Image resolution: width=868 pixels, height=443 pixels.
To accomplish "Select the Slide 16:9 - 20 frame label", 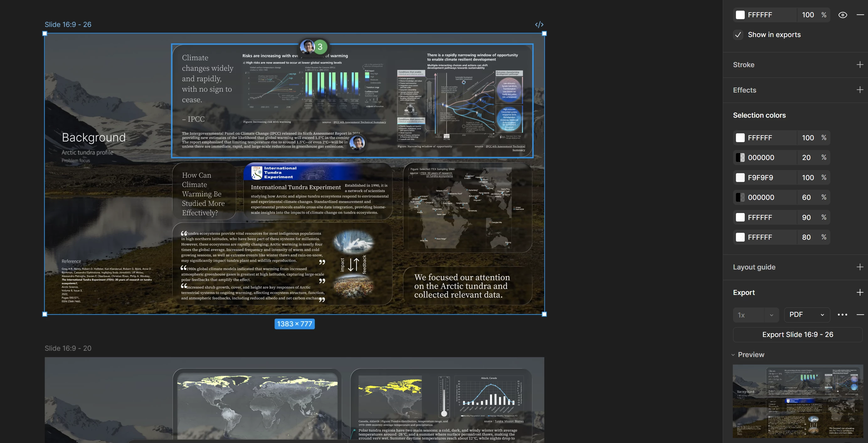I will [68, 348].
